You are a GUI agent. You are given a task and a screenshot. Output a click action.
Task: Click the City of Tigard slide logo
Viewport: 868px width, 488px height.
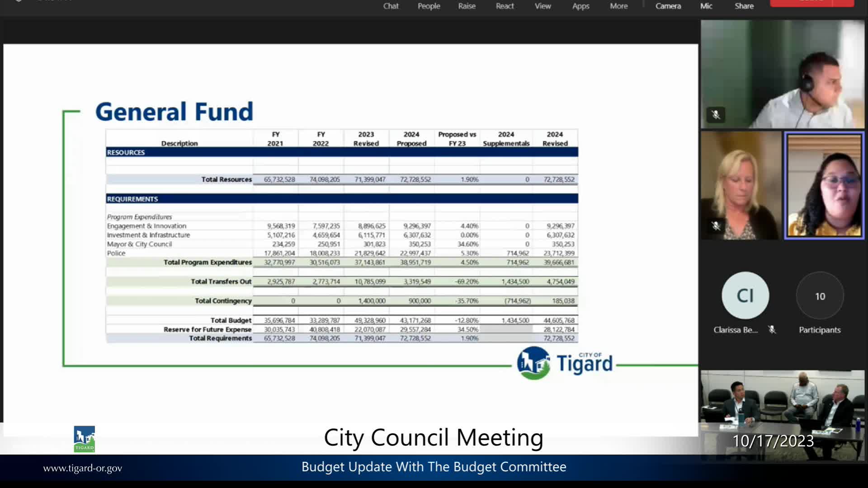565,363
